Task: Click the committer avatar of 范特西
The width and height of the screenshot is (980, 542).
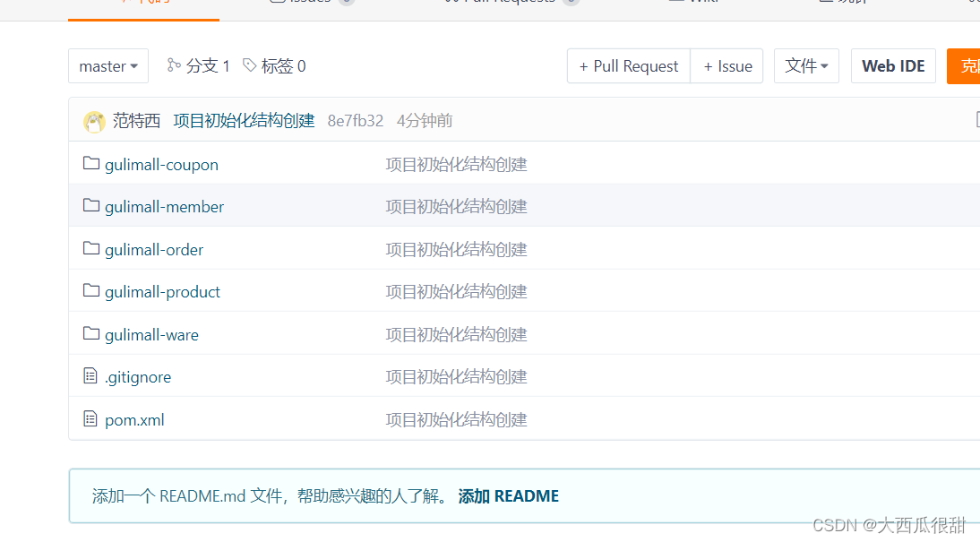Action: pyautogui.click(x=94, y=121)
